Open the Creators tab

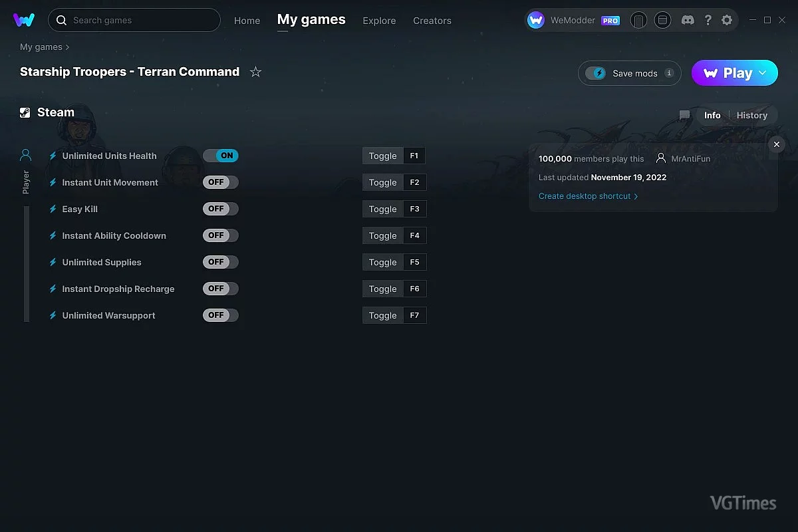click(432, 21)
